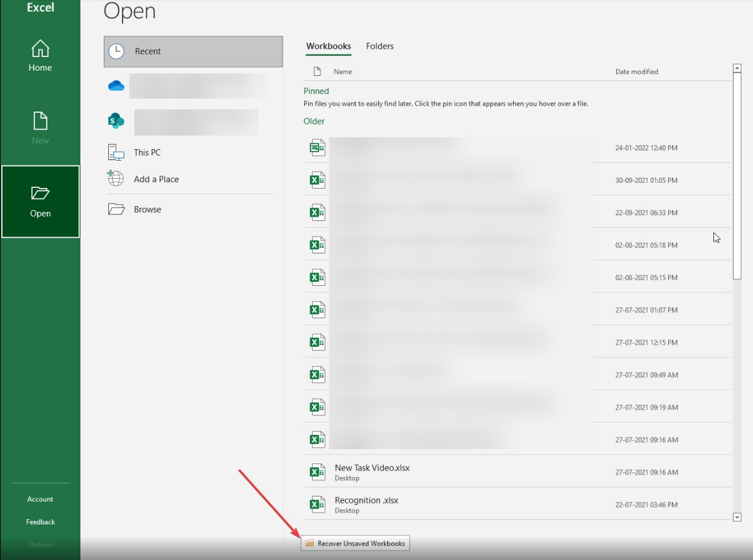Select the OneDrive cloud icon
The width and height of the screenshot is (753, 560).
[x=115, y=85]
